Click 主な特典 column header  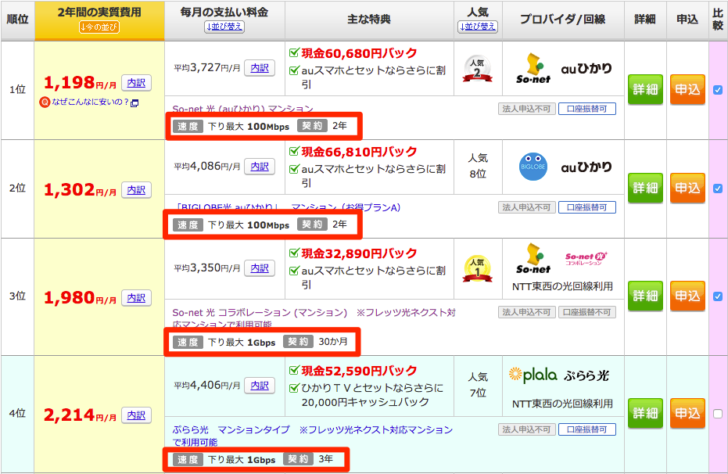tap(369, 19)
